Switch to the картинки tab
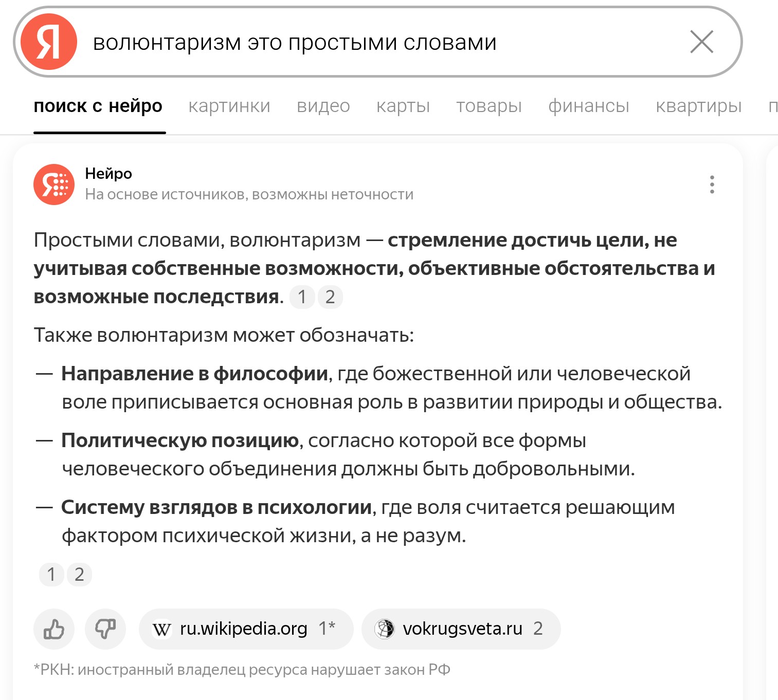Viewport: 778px width, 700px height. coord(229,106)
